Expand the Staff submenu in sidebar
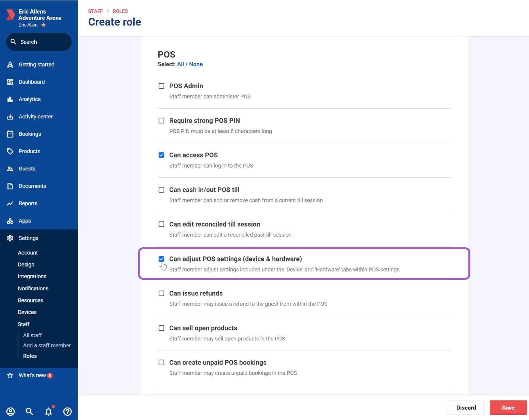Screen dimensions: 529x420 [x=24, y=324]
